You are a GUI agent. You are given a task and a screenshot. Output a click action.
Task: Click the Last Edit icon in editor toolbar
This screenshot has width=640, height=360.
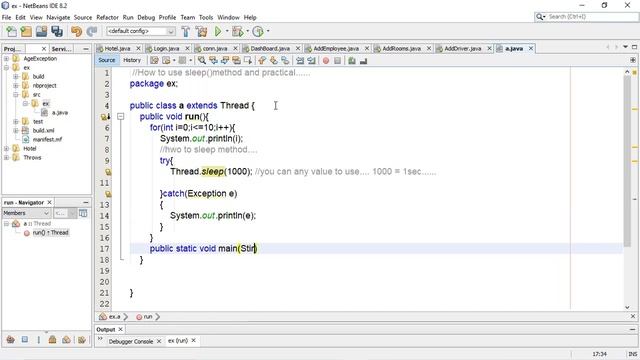154,60
